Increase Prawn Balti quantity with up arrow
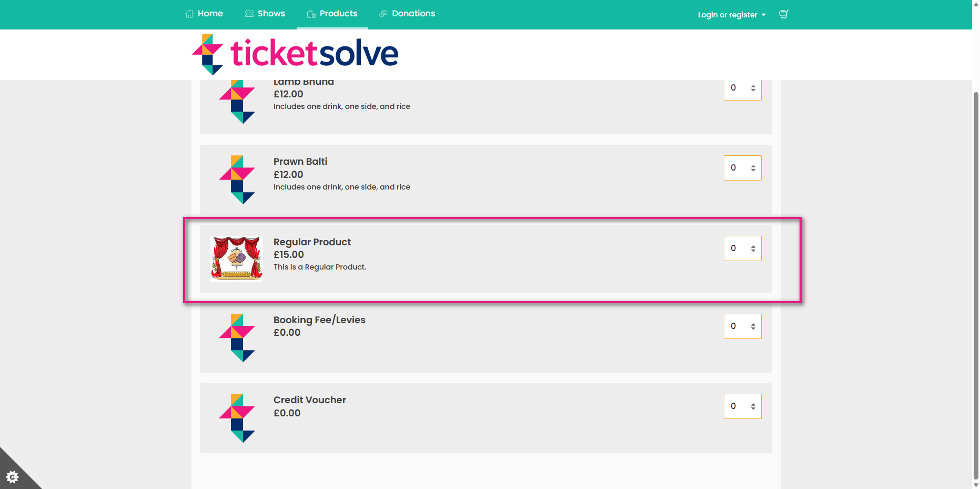This screenshot has height=489, width=980. click(753, 165)
